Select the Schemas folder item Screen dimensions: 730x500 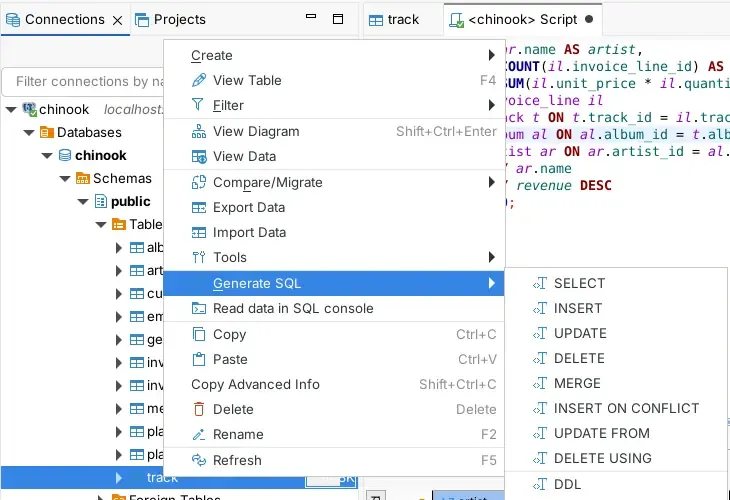114,179
